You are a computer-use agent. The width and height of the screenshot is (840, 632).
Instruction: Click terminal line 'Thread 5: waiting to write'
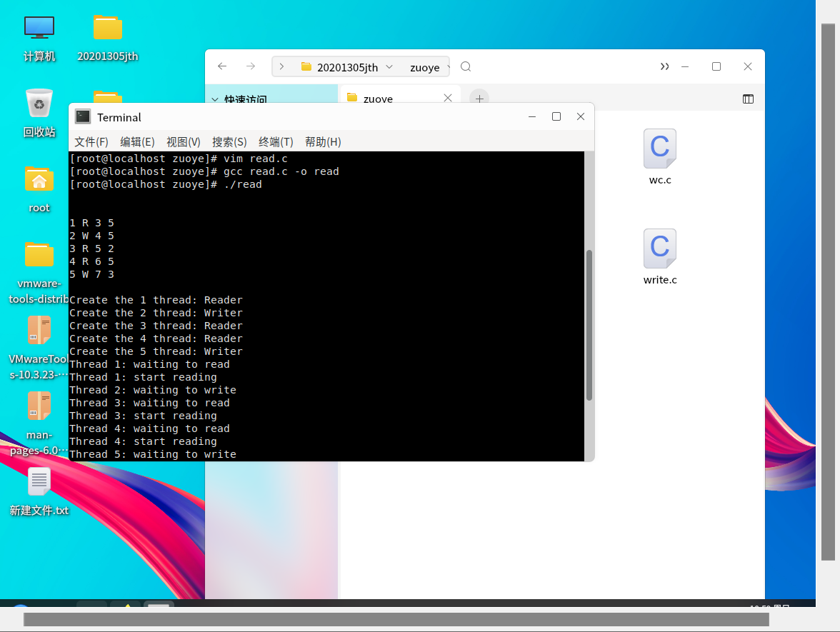[x=153, y=454]
